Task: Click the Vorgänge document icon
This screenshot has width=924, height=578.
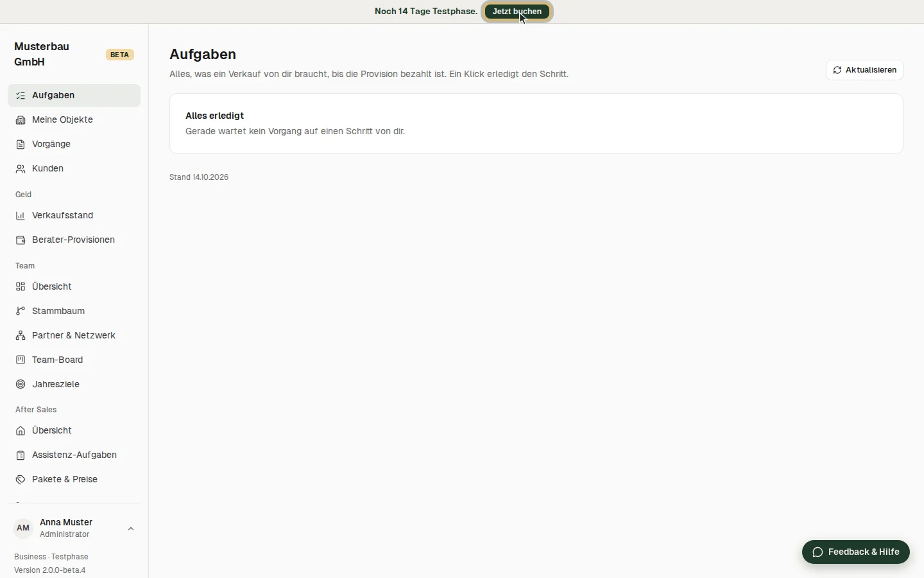Action: point(21,144)
